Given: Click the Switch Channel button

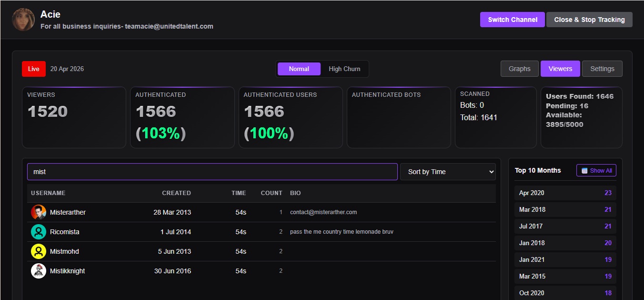Looking at the screenshot, I should pyautogui.click(x=513, y=20).
